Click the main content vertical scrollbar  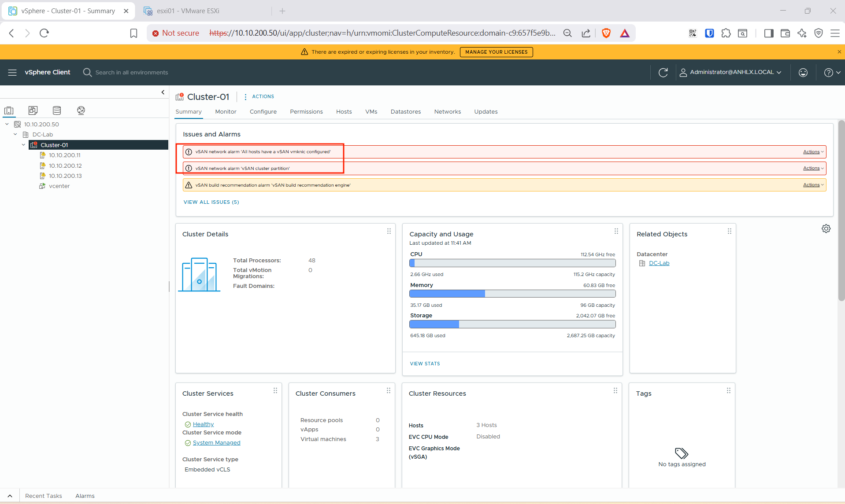click(841, 211)
